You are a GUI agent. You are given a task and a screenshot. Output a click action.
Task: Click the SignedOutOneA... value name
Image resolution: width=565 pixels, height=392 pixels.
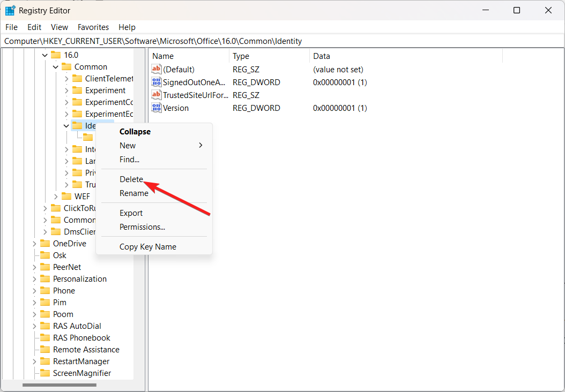194,82
